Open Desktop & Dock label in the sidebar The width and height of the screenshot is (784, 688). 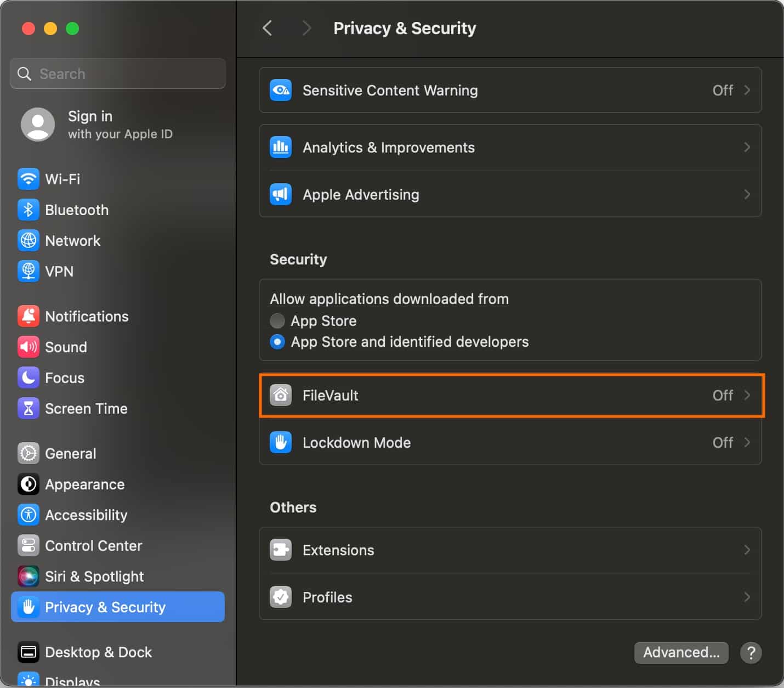pyautogui.click(x=98, y=652)
